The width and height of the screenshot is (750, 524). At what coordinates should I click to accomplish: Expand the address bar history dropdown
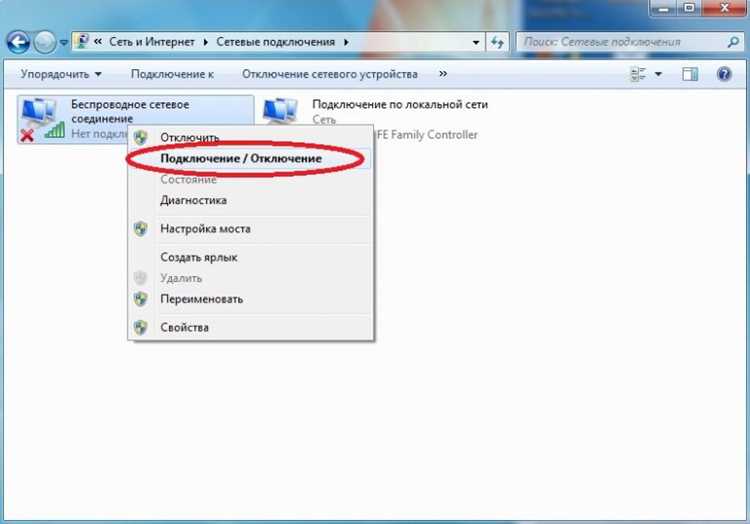(475, 43)
